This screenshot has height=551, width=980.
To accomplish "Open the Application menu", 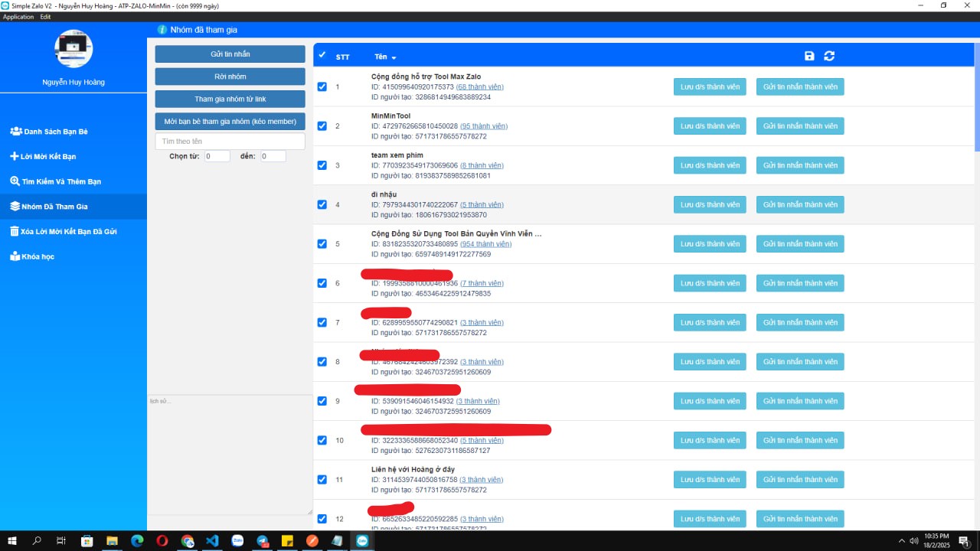I will click(x=18, y=17).
